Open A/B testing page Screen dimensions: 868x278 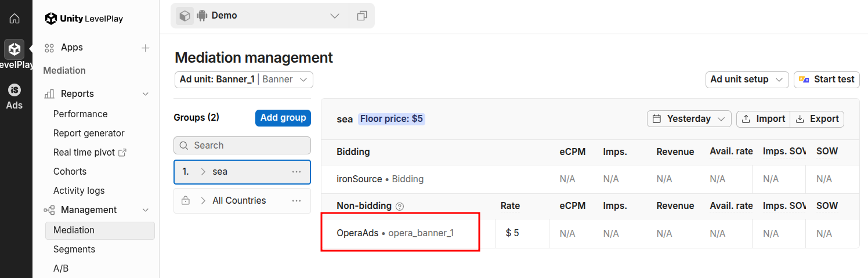click(x=61, y=268)
